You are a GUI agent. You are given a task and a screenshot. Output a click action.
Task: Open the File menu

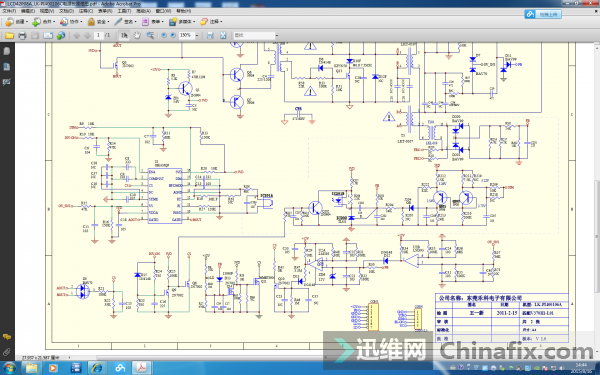9,11
